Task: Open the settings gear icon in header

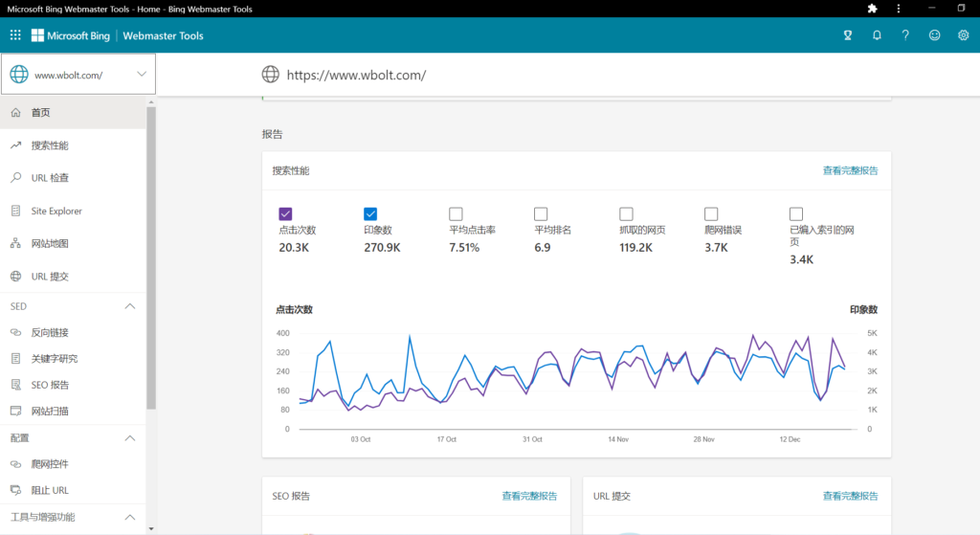Action: point(963,35)
